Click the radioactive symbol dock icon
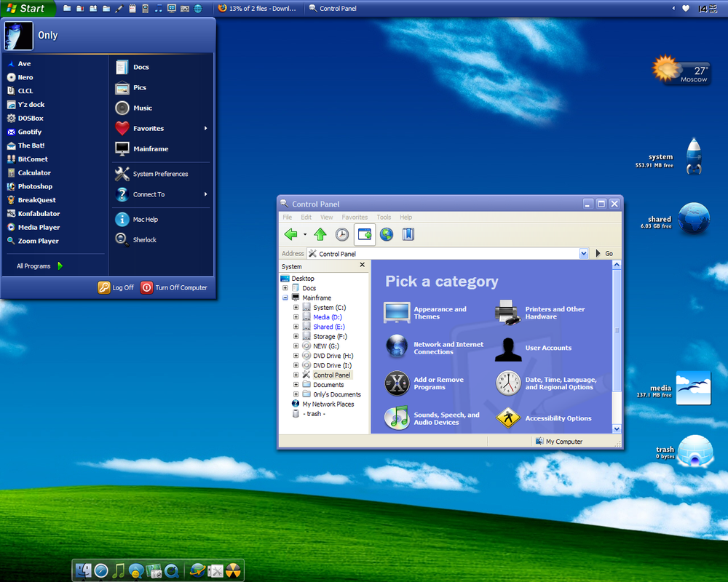 tap(234, 571)
